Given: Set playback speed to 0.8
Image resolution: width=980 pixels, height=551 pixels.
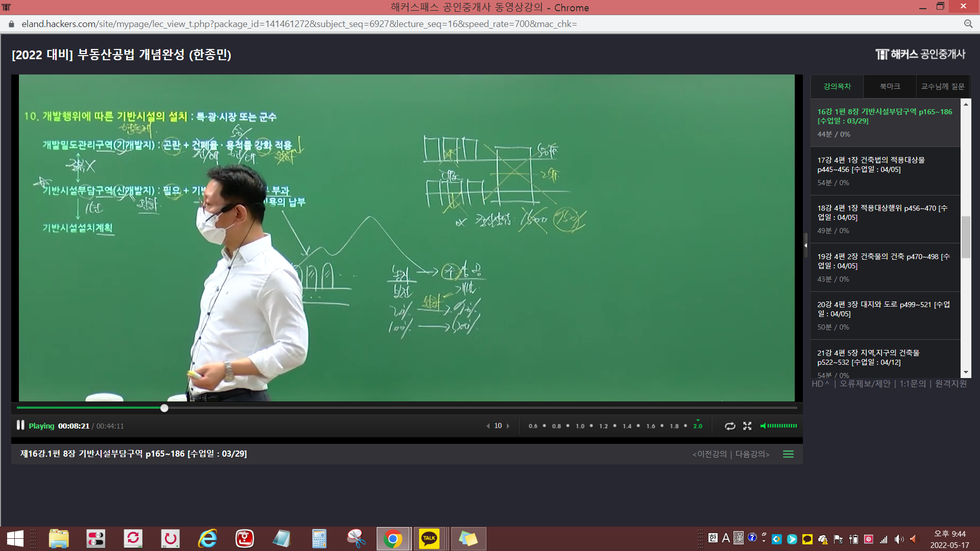Looking at the screenshot, I should 556,426.
